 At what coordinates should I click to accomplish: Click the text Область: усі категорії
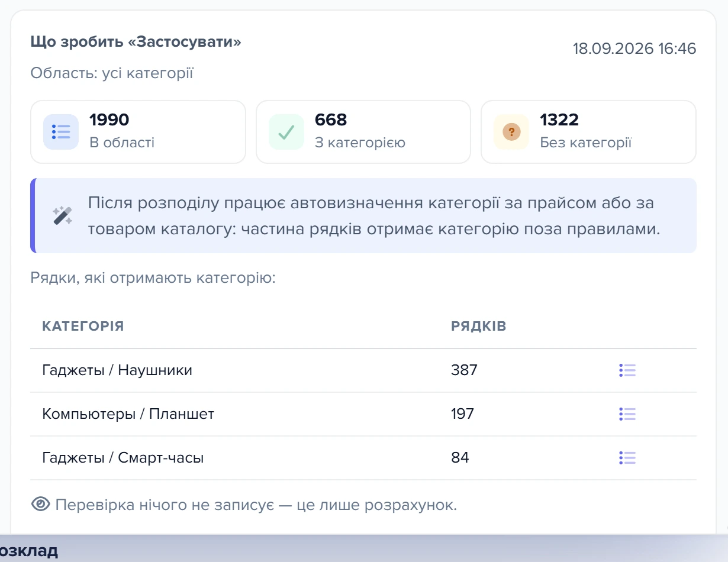[112, 73]
